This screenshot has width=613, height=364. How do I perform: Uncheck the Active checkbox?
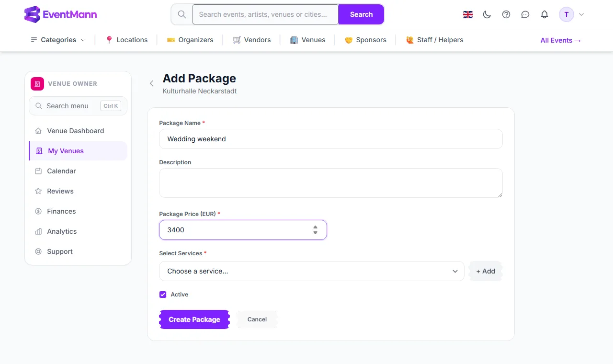pos(163,295)
